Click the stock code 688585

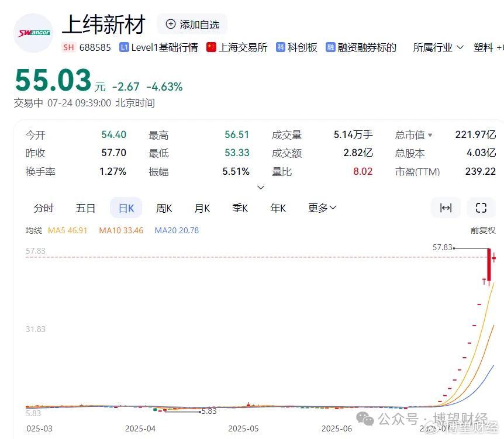[95, 47]
